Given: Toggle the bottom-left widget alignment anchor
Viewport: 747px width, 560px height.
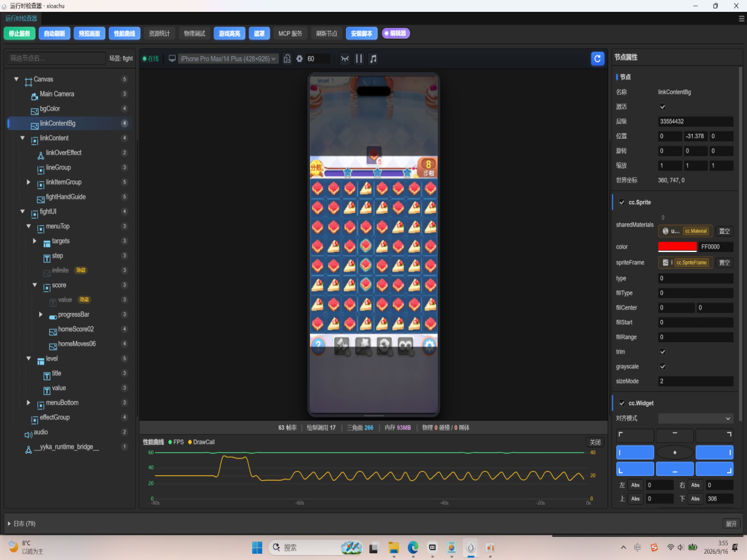Looking at the screenshot, I should click(x=635, y=469).
